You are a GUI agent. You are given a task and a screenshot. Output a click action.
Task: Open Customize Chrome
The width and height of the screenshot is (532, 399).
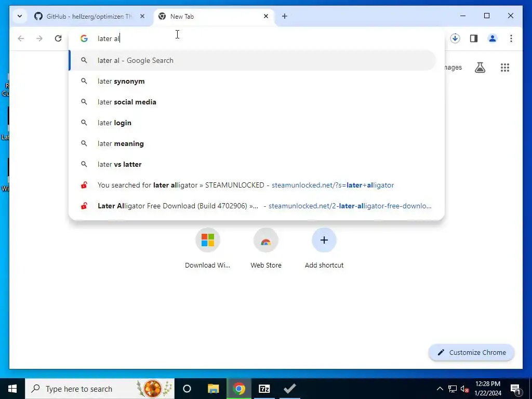(x=472, y=353)
